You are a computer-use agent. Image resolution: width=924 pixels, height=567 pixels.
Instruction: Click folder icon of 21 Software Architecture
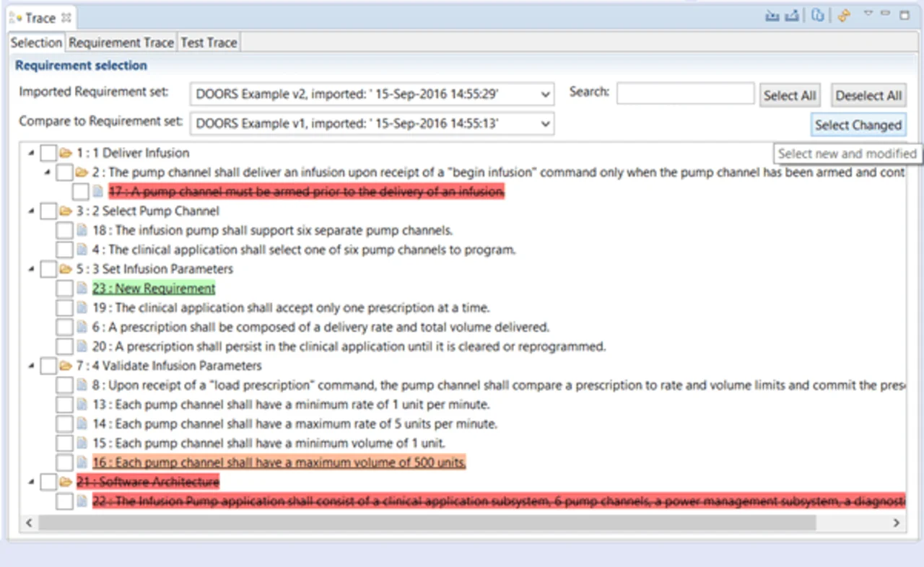[x=66, y=482]
